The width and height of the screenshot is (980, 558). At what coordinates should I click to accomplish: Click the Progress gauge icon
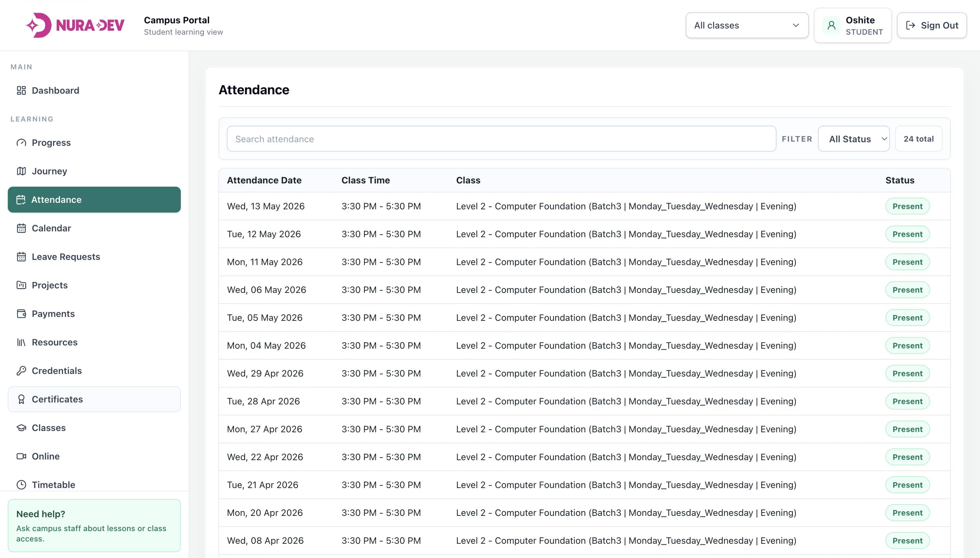(21, 143)
